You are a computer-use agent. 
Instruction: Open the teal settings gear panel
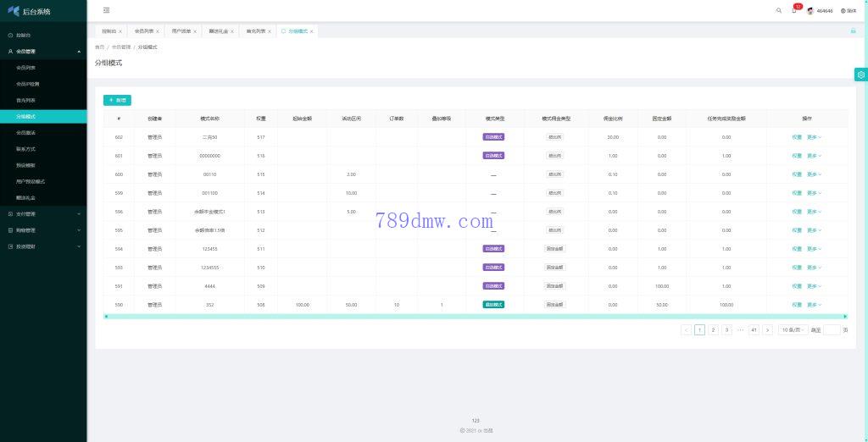[x=860, y=75]
